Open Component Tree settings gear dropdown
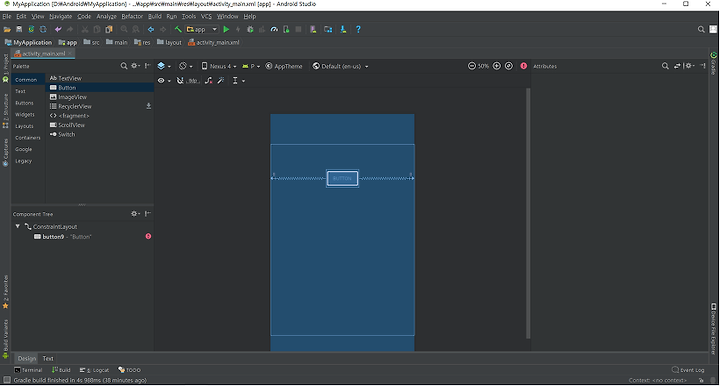 point(135,213)
